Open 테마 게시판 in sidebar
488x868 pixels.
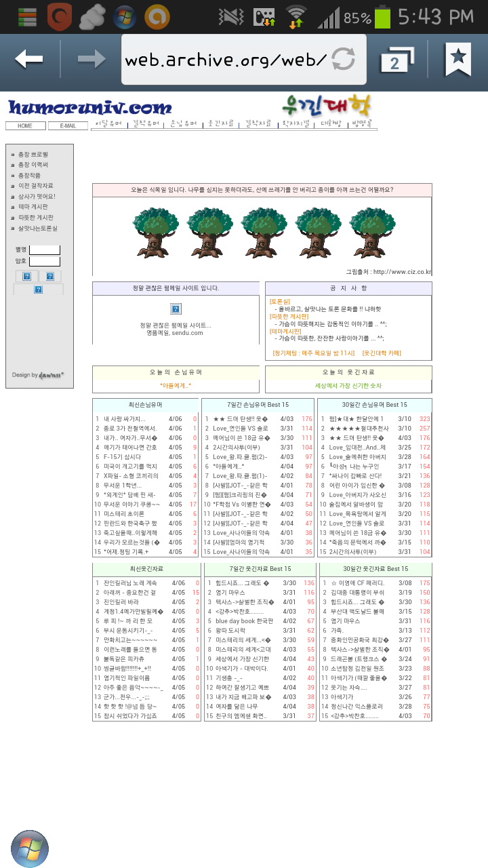coord(33,207)
